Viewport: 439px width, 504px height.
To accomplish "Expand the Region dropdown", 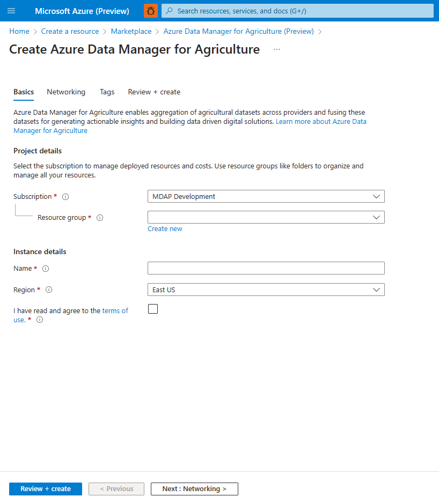I will [x=266, y=290].
